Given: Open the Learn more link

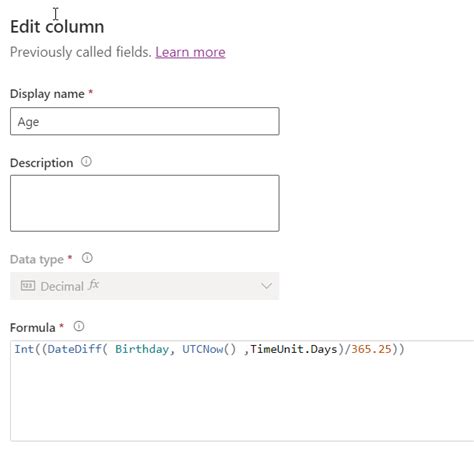Looking at the screenshot, I should click(190, 52).
